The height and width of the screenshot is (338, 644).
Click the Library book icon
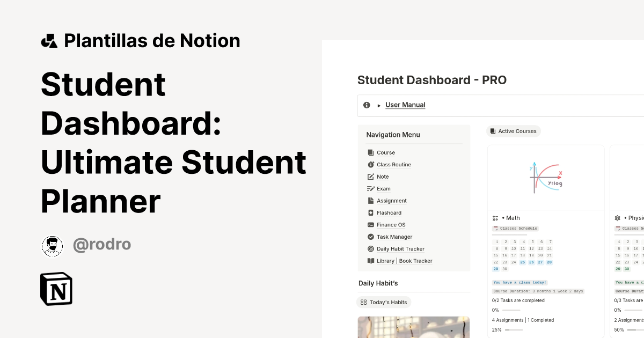click(370, 261)
